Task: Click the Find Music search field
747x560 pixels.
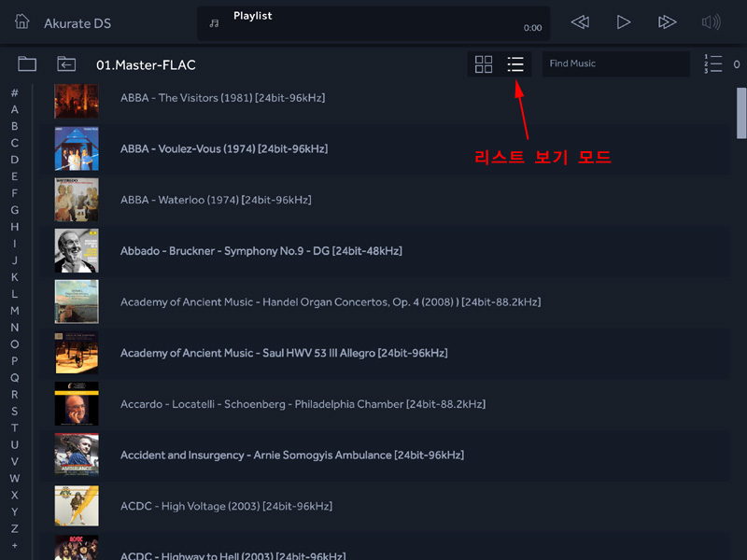Action: point(616,63)
